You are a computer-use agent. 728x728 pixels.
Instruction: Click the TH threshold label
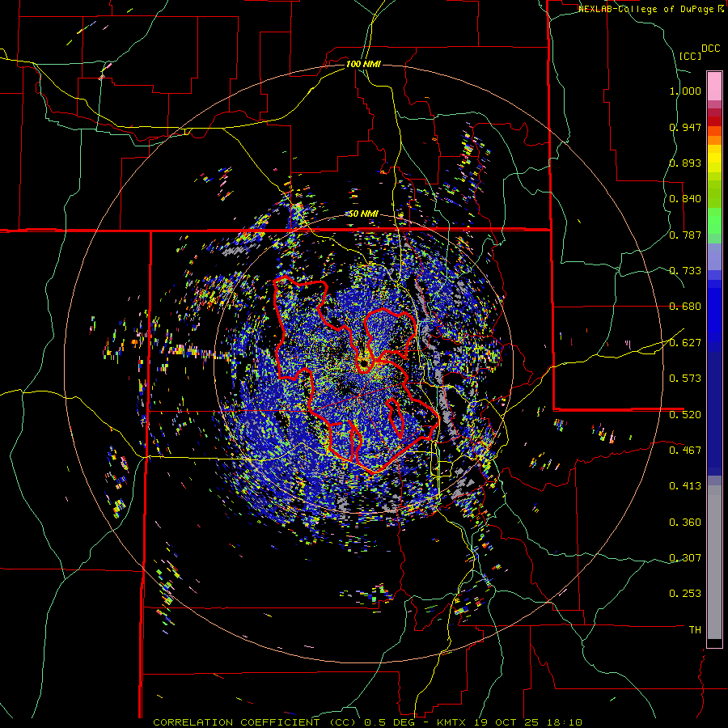pos(695,629)
